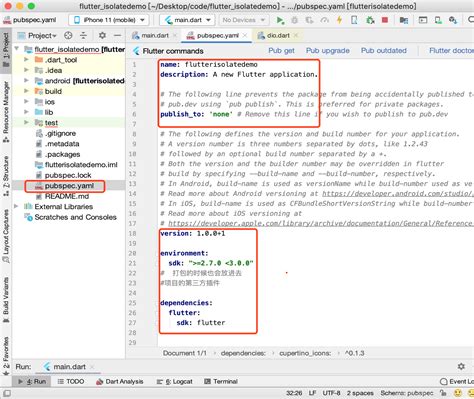Click the red Stop button in toolbar

[x=385, y=20]
